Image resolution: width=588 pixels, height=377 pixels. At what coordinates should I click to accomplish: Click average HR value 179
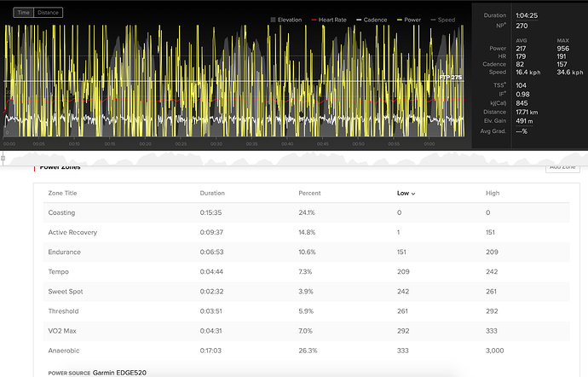coord(521,56)
